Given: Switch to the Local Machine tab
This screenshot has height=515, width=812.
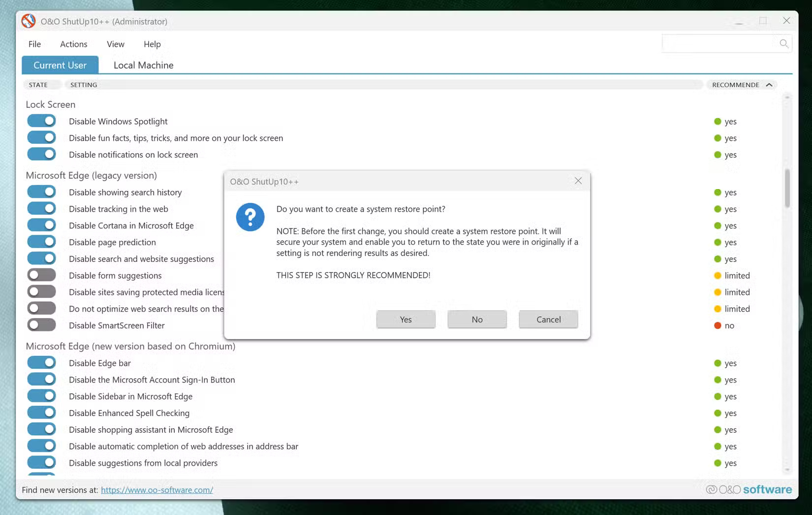Looking at the screenshot, I should pos(143,65).
